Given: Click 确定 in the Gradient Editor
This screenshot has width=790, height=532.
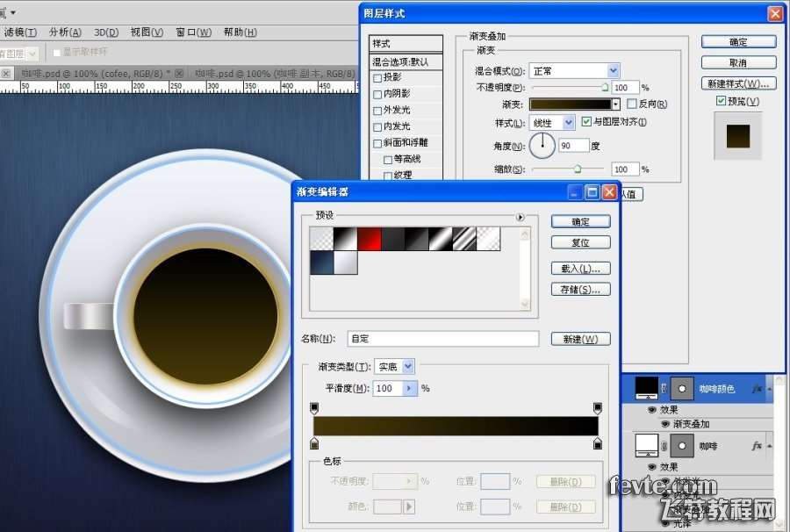Looking at the screenshot, I should pos(580,221).
